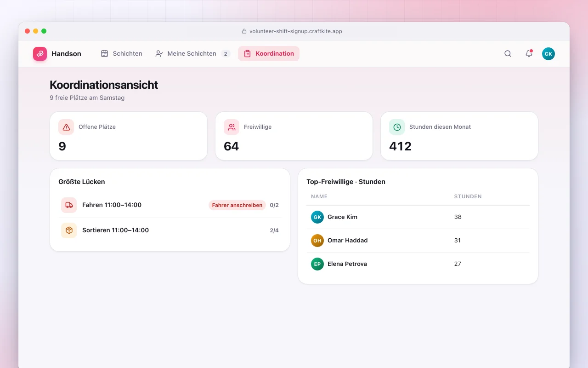Screen dimensions: 588x368
Task: Click the Koordinationsansicht page heading
Action: coord(104,85)
